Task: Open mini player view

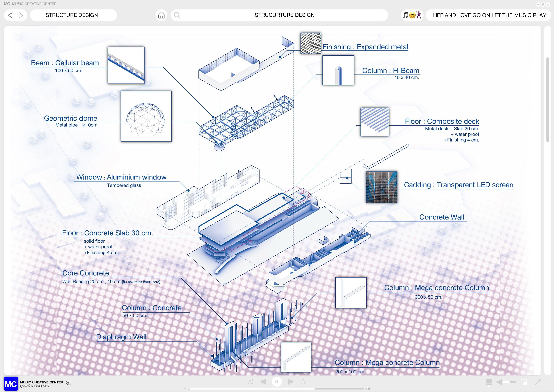Action: coord(524,382)
